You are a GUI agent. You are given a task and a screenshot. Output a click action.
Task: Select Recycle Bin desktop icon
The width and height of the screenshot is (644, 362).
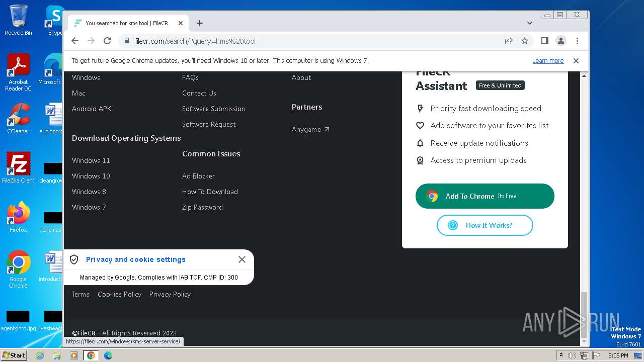pyautogui.click(x=18, y=20)
